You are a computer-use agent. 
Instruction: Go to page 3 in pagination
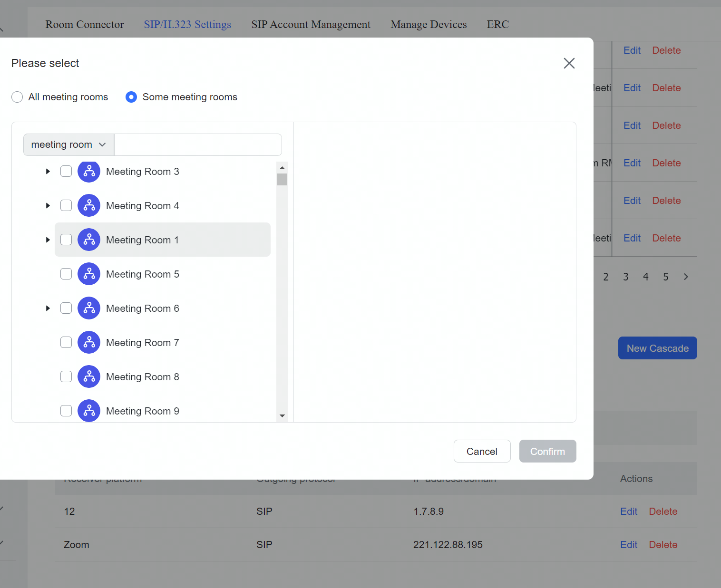(x=626, y=277)
